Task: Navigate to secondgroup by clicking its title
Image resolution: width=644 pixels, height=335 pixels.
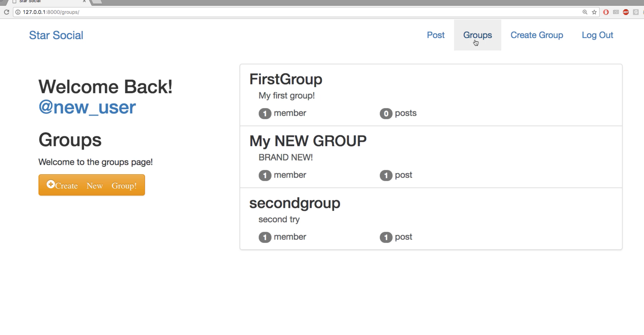Action: [x=295, y=203]
